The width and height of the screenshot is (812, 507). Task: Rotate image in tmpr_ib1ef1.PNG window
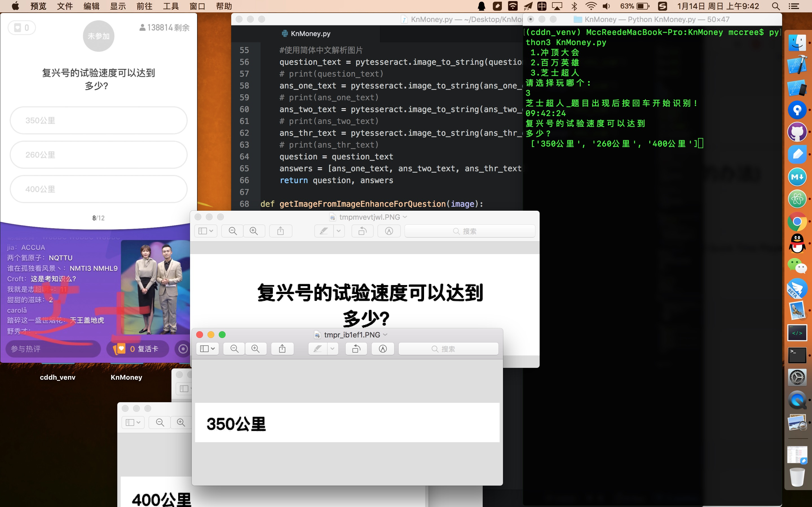point(356,349)
